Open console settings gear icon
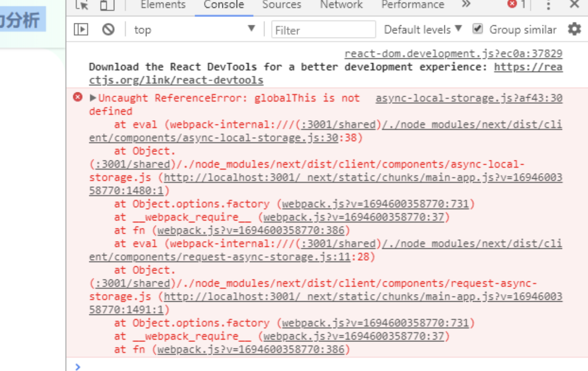 (x=574, y=29)
